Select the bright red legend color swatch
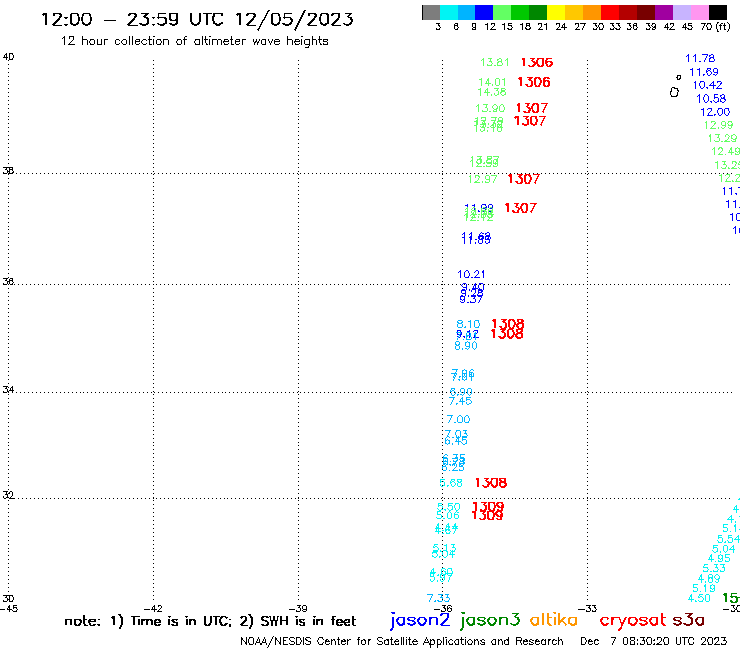This screenshot has height=650, width=740. 610,12
